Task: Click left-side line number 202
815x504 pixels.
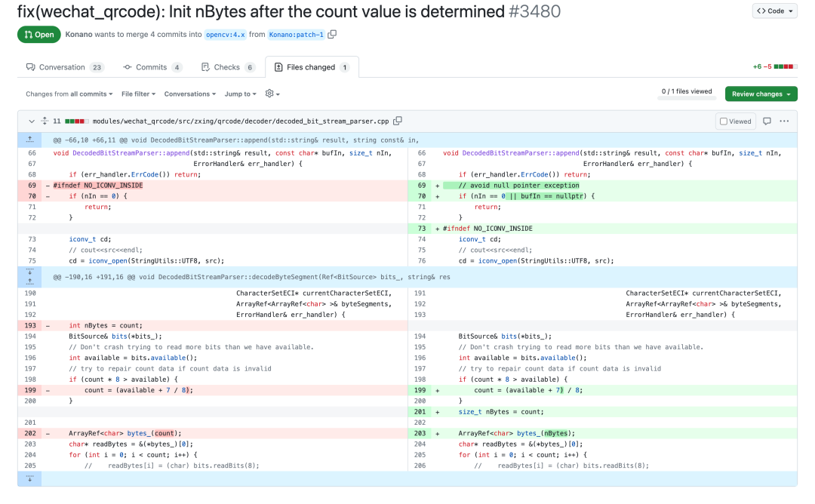Action: (30, 433)
